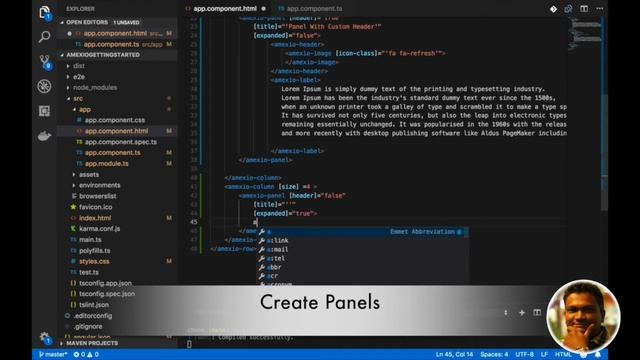Open styles.css file

94,261
